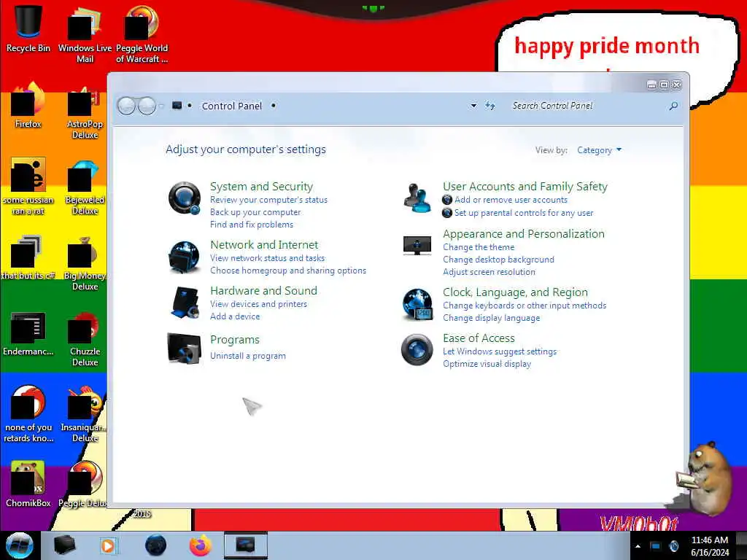
Task: Click Change desktop background link
Action: point(498,260)
